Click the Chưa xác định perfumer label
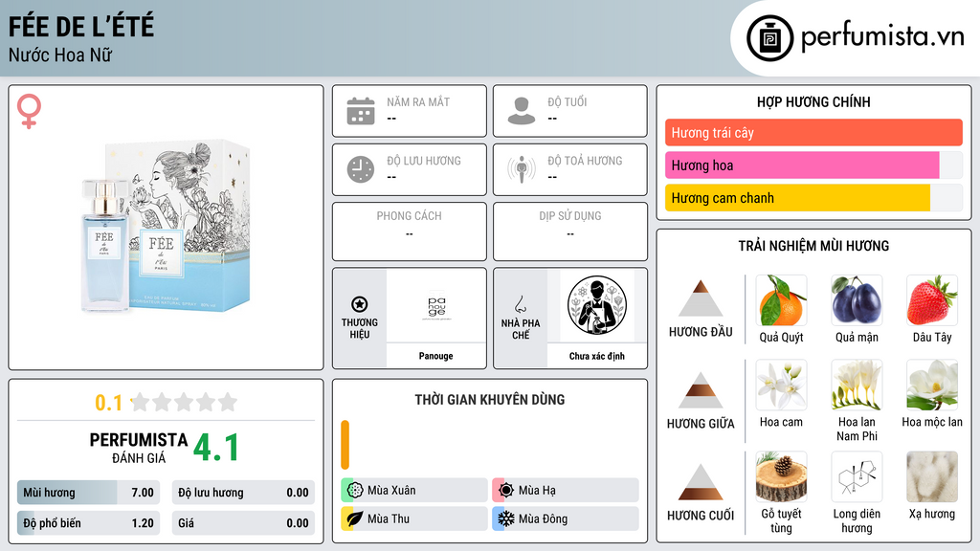Screen dimensions: 980x551 597,356
